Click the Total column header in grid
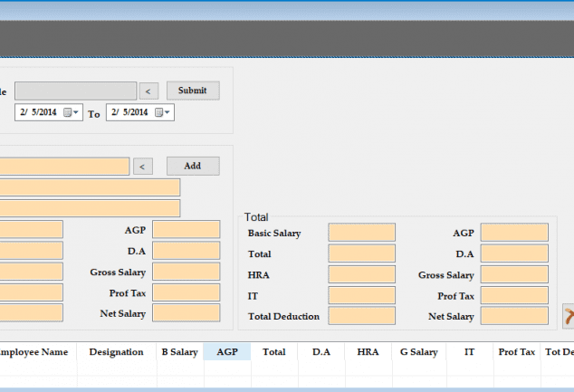Image resolution: width=574 pixels, height=392 pixels. [x=274, y=352]
